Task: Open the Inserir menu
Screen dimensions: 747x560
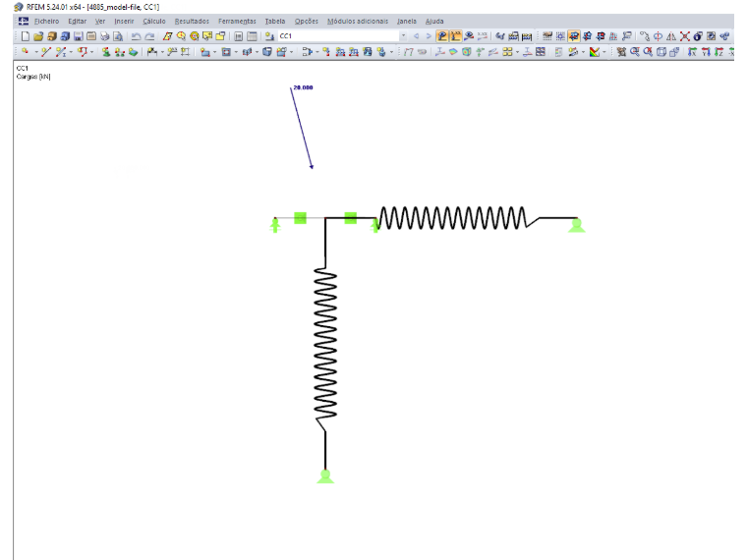Action: 124,22
